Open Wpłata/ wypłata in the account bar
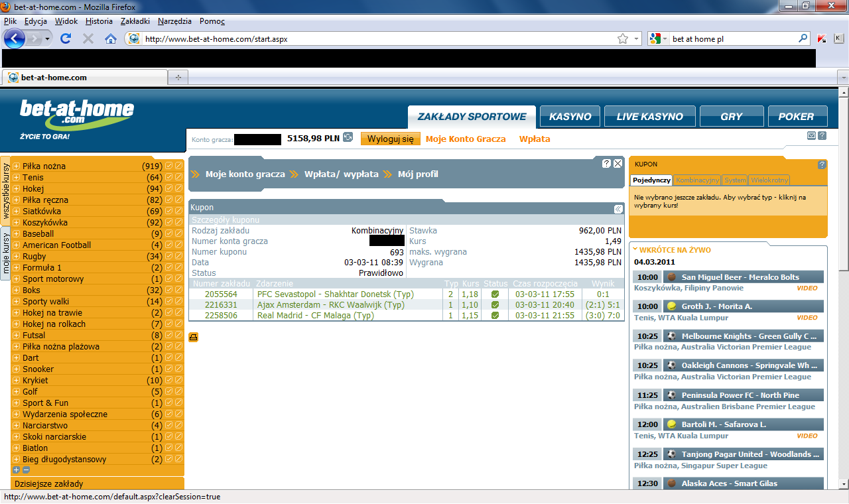The height and width of the screenshot is (504, 849). tap(342, 174)
